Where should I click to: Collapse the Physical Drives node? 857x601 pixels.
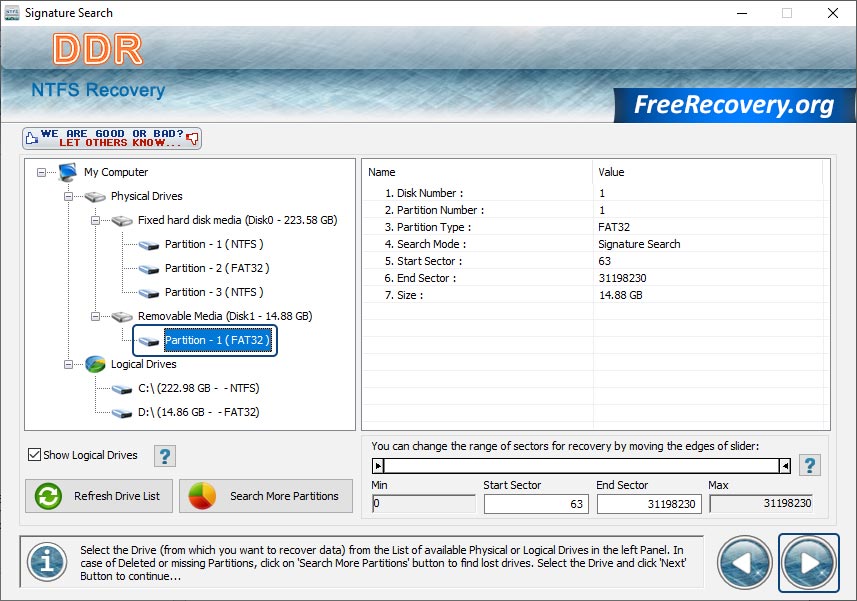coord(68,196)
